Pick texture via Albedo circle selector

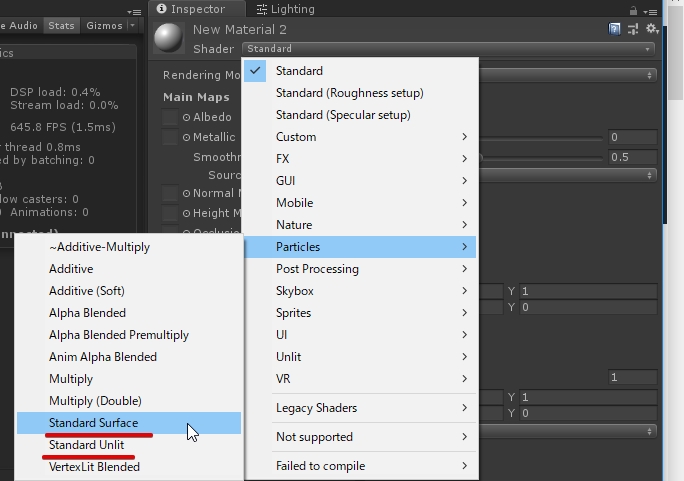[x=187, y=117]
